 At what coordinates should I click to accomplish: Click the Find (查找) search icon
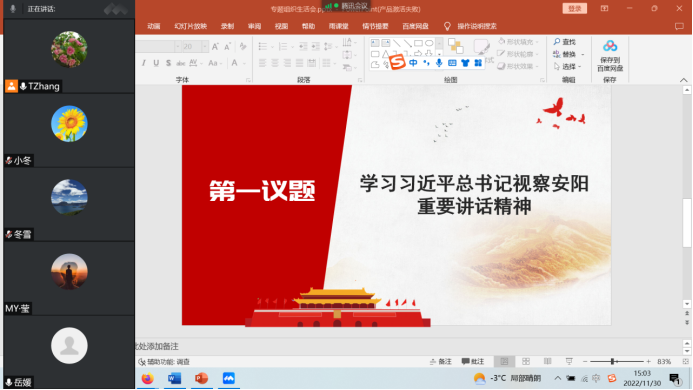557,42
